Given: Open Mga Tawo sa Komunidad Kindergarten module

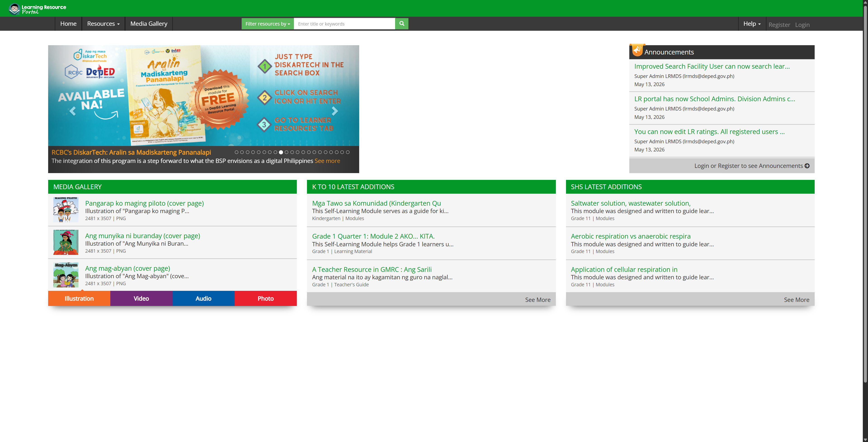Looking at the screenshot, I should 376,203.
